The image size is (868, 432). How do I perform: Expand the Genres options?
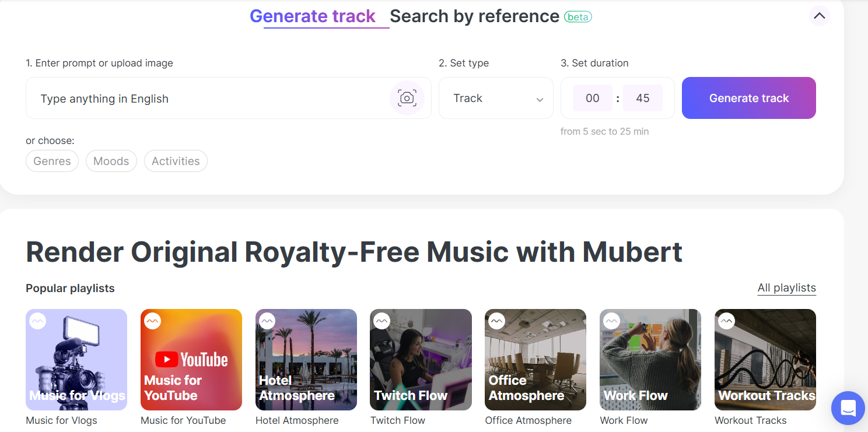[x=52, y=161]
